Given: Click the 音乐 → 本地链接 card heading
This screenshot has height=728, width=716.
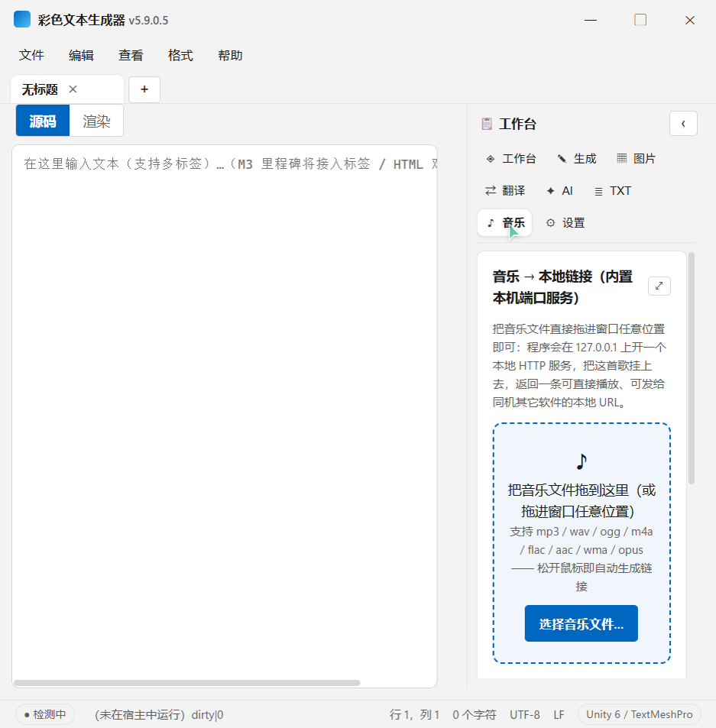Looking at the screenshot, I should point(562,287).
